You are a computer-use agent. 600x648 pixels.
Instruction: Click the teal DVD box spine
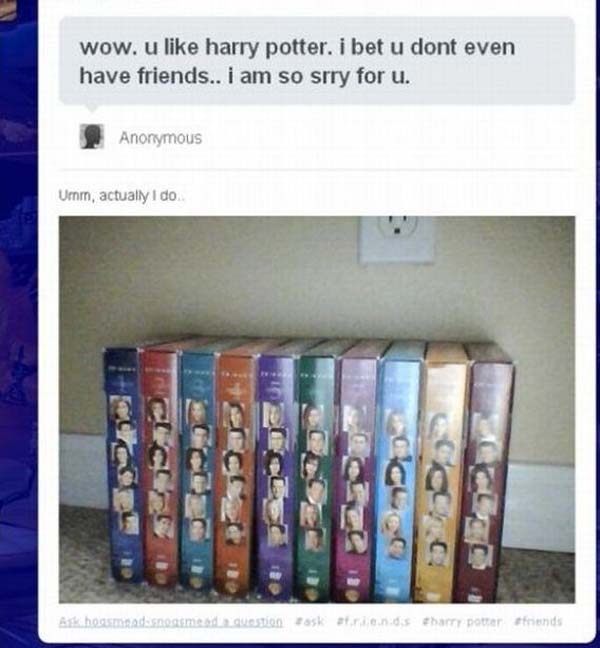[x=198, y=471]
